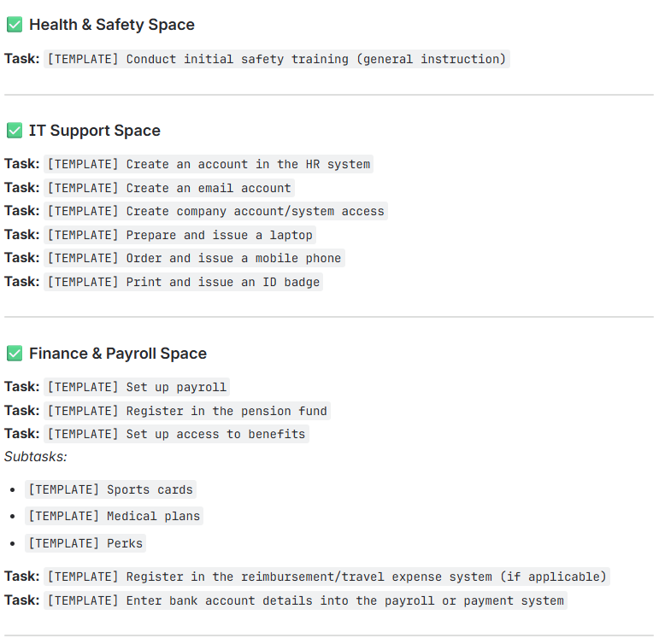Select the Create an email account task
Image resolution: width=659 pixels, height=644 pixels.
[168, 188]
